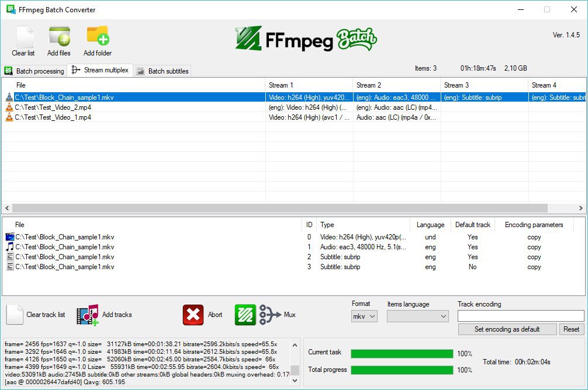Click the Type column header

click(x=363, y=225)
